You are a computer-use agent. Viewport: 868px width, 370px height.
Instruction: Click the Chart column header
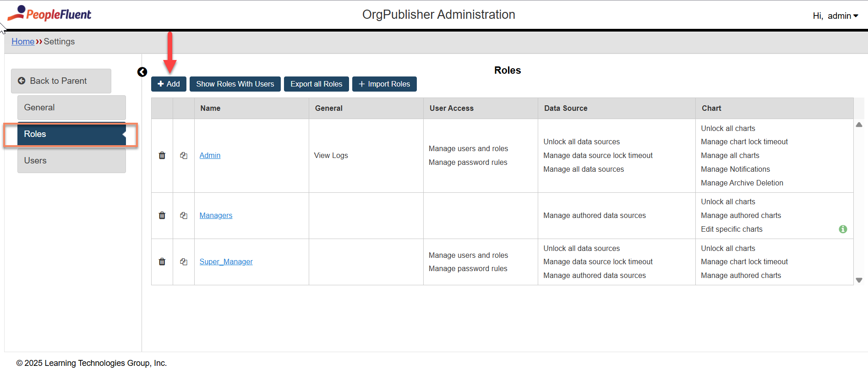click(x=775, y=108)
